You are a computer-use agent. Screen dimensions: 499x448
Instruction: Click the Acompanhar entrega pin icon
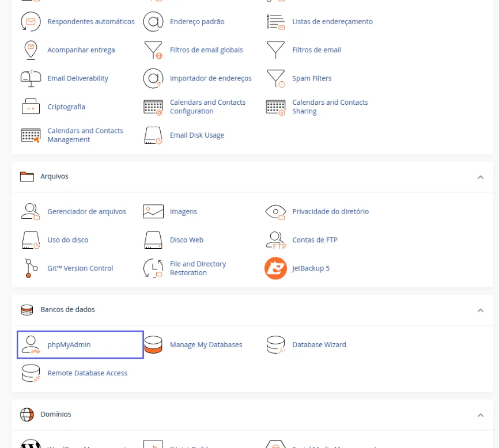[31, 50]
